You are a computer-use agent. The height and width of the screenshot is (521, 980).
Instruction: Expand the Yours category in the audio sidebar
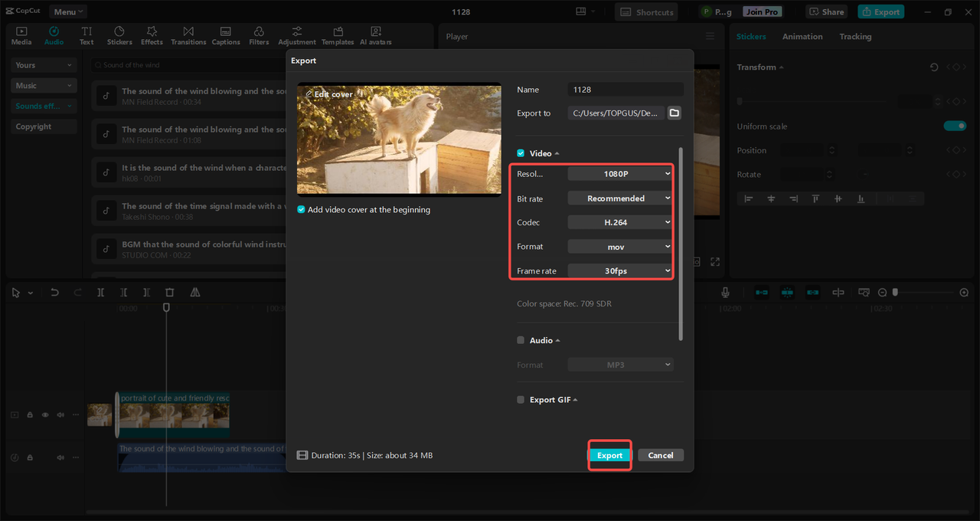point(44,65)
